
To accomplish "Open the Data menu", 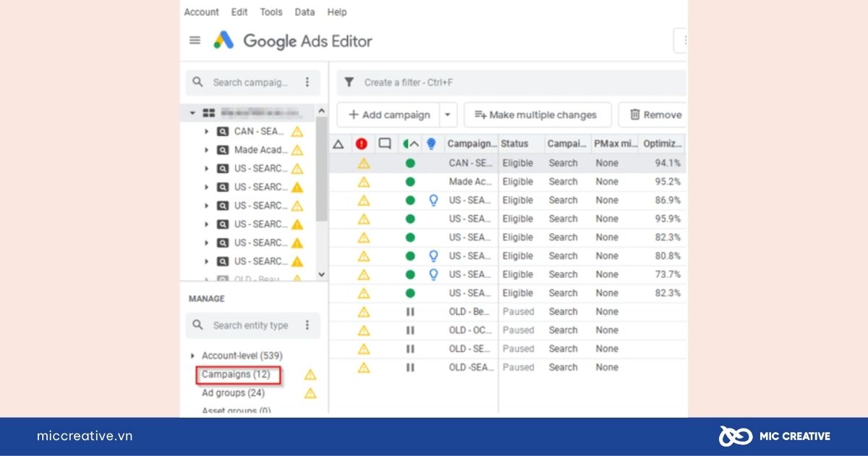I will (x=305, y=12).
